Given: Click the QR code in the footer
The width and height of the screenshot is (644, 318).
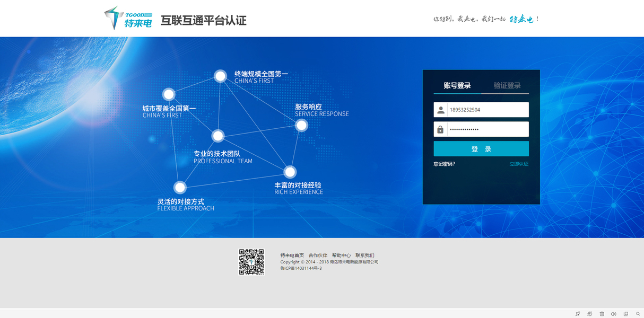Looking at the screenshot, I should click(251, 262).
